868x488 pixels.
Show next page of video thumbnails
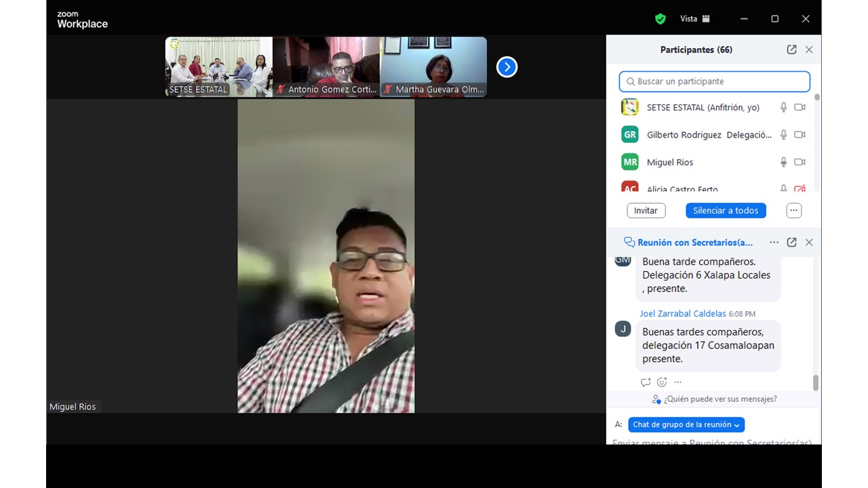click(507, 67)
